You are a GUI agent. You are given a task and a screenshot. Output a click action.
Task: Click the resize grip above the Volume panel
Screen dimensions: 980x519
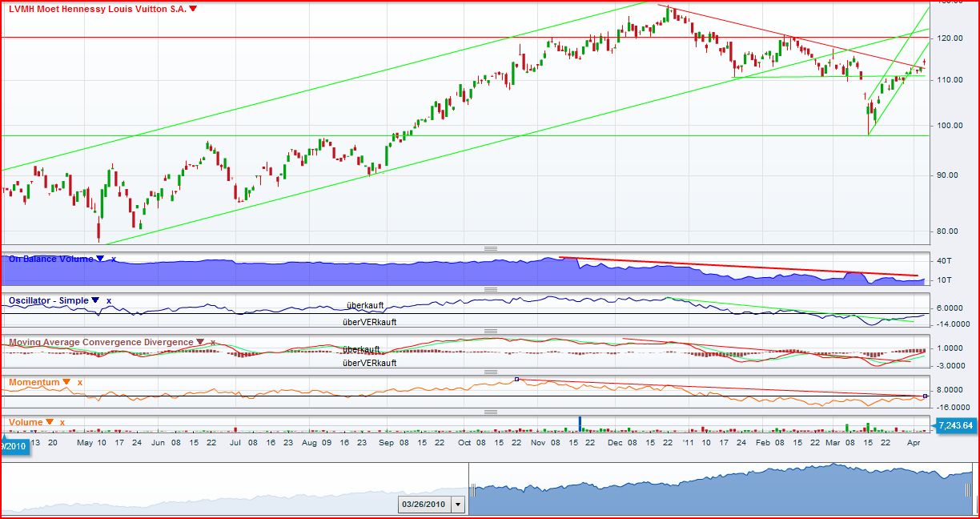click(491, 411)
